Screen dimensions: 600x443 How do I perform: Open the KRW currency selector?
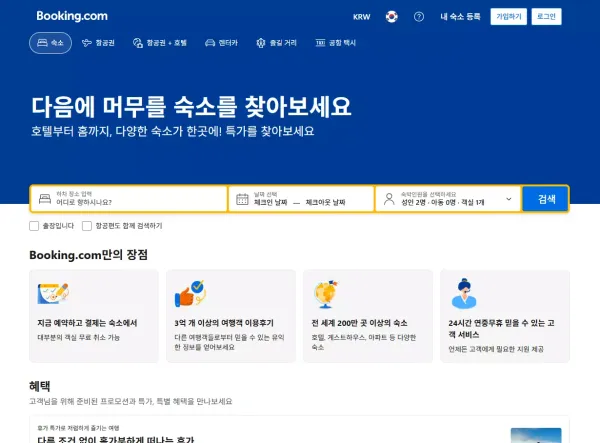[x=362, y=17]
